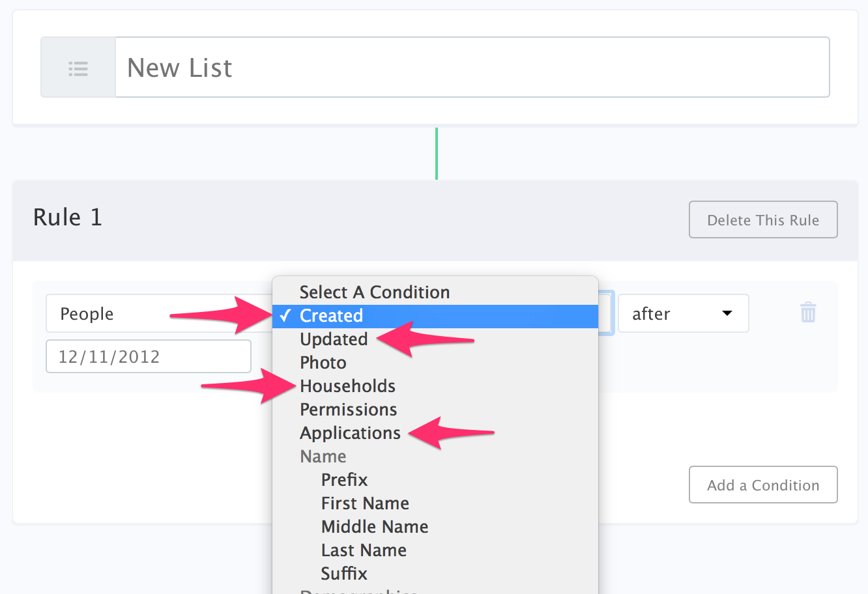Select Households in the condition list

coord(347,386)
